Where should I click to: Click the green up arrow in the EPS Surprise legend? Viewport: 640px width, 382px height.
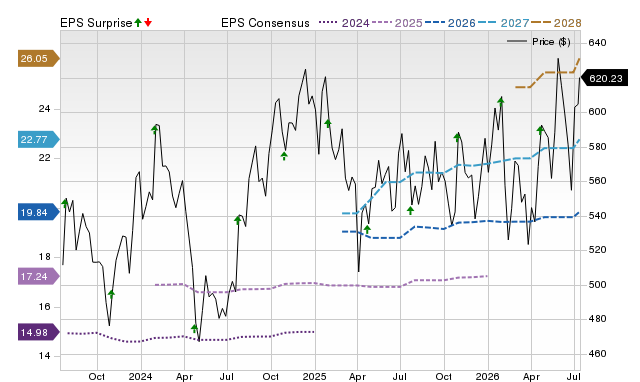coord(138,23)
